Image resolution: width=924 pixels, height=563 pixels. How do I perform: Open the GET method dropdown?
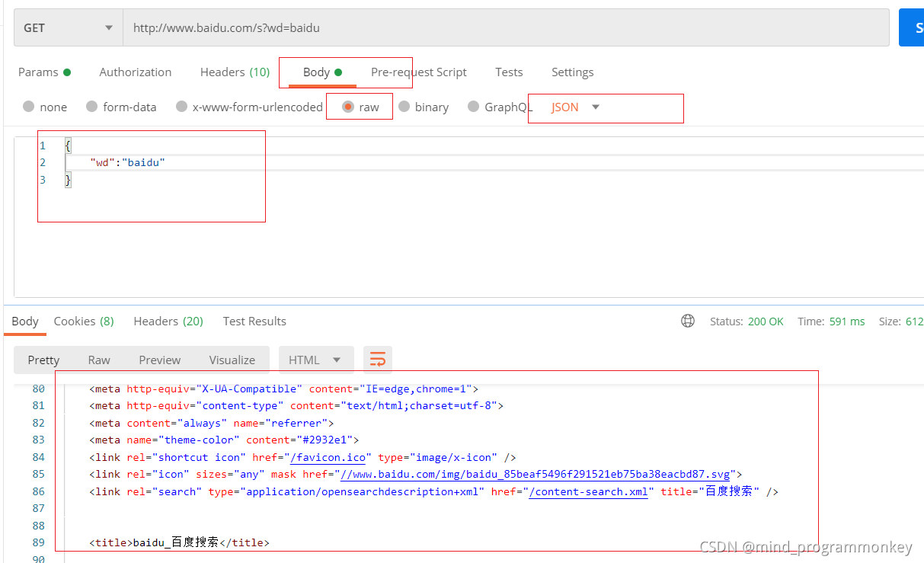pyautogui.click(x=69, y=27)
